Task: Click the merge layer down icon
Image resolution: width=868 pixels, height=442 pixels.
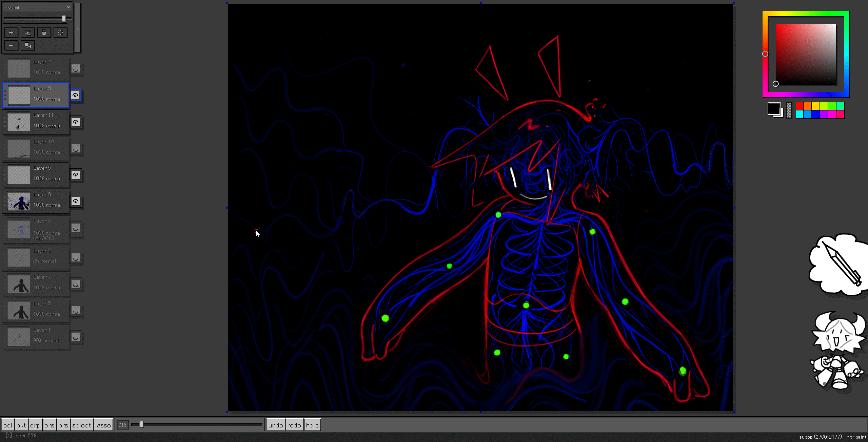Action: coord(28,45)
